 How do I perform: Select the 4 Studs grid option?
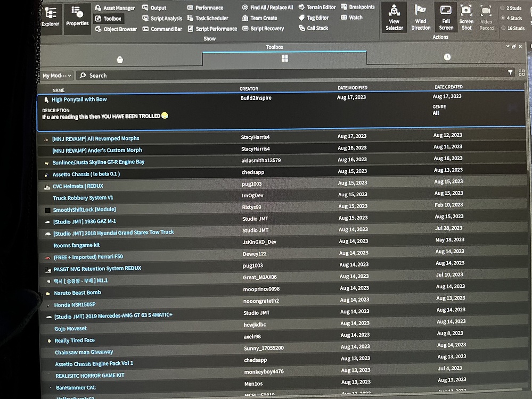(511, 18)
